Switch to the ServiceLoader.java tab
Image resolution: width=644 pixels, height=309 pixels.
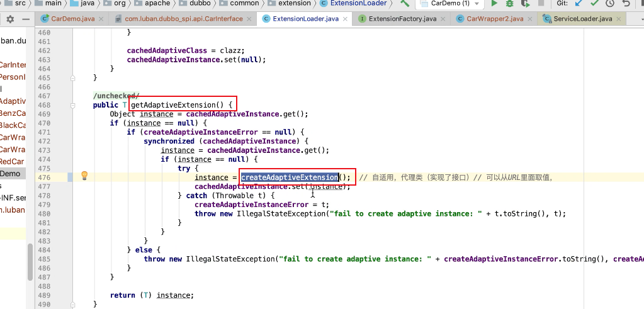[583, 19]
